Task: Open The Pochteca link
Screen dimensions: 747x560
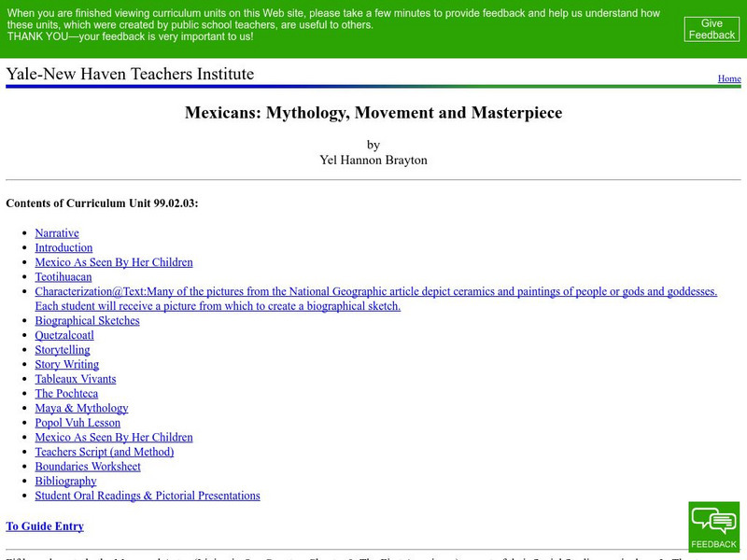Action: (66, 394)
